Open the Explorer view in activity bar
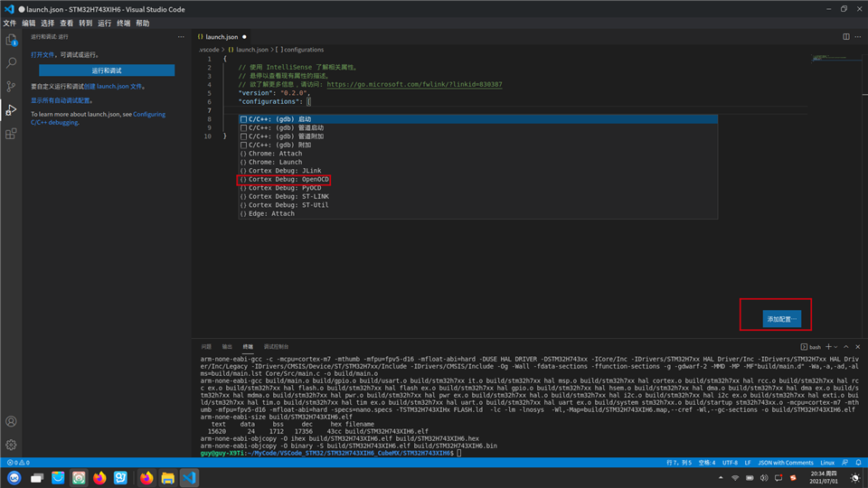This screenshot has width=868, height=488. [11, 40]
